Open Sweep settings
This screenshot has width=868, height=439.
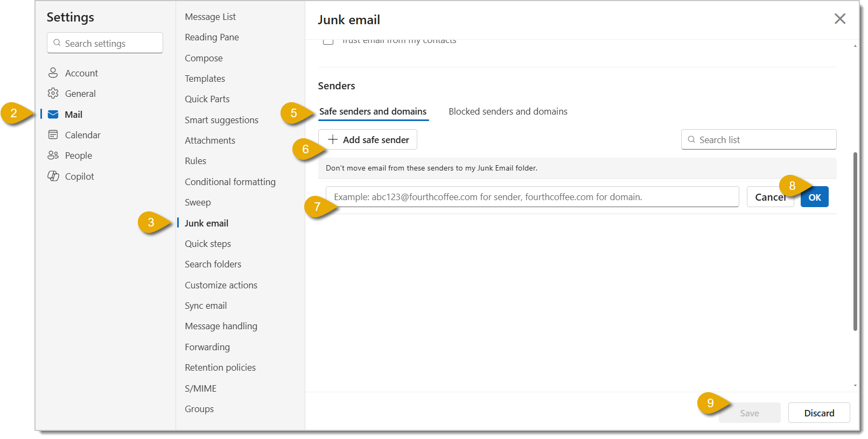coord(198,202)
